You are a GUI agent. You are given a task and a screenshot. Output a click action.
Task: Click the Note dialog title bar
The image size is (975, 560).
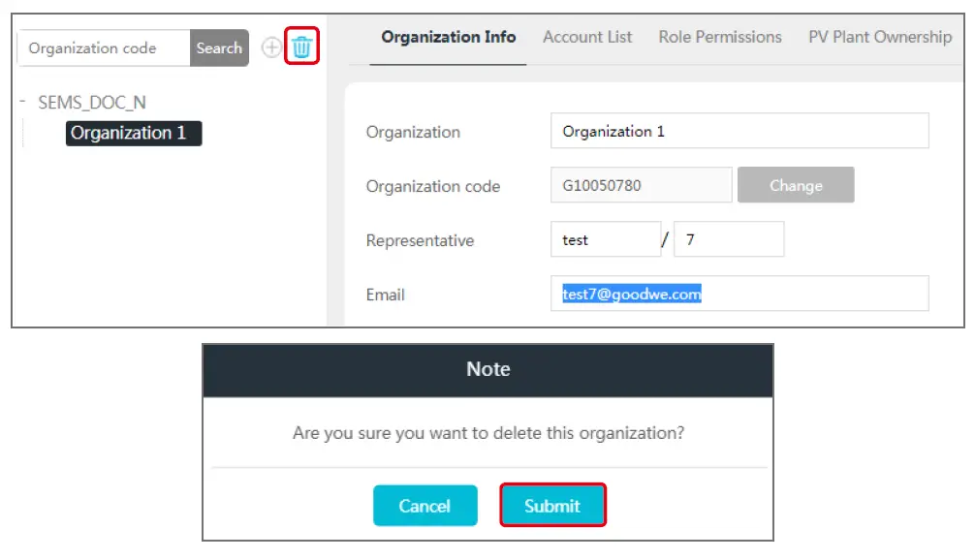coord(487,369)
